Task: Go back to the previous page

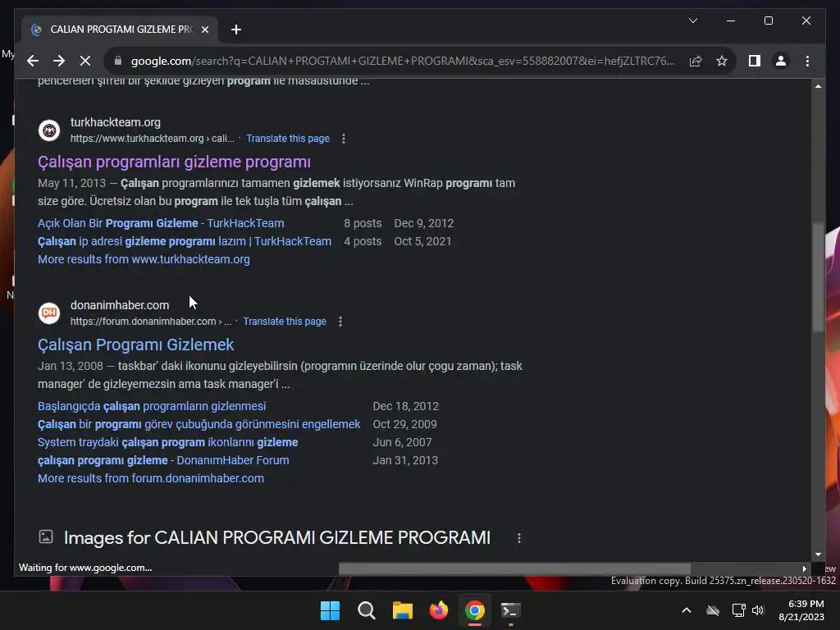Action: point(33,61)
